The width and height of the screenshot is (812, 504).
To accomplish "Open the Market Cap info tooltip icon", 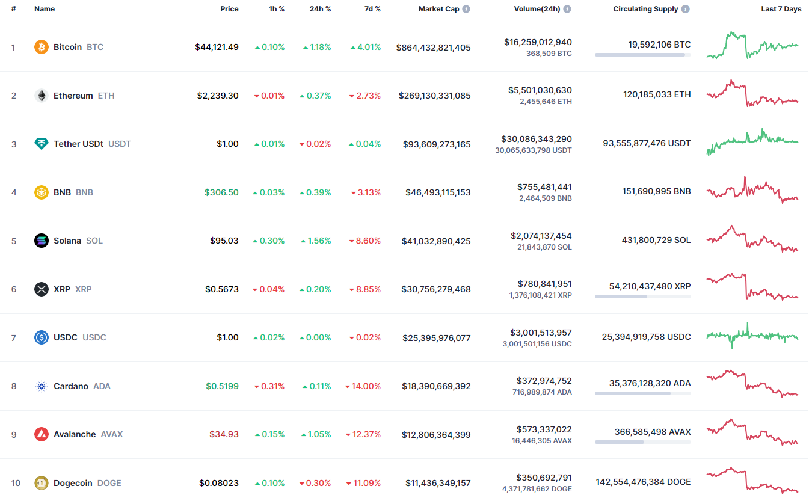I will (466, 10).
